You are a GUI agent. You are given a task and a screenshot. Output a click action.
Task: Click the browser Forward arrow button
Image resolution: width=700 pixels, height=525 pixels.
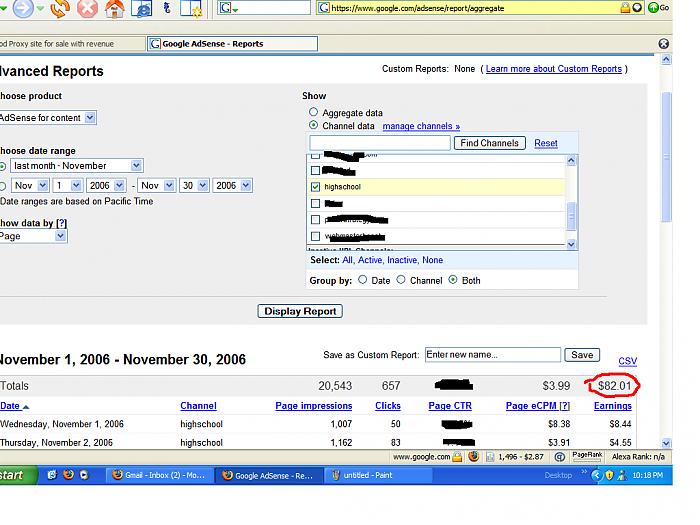23,8
